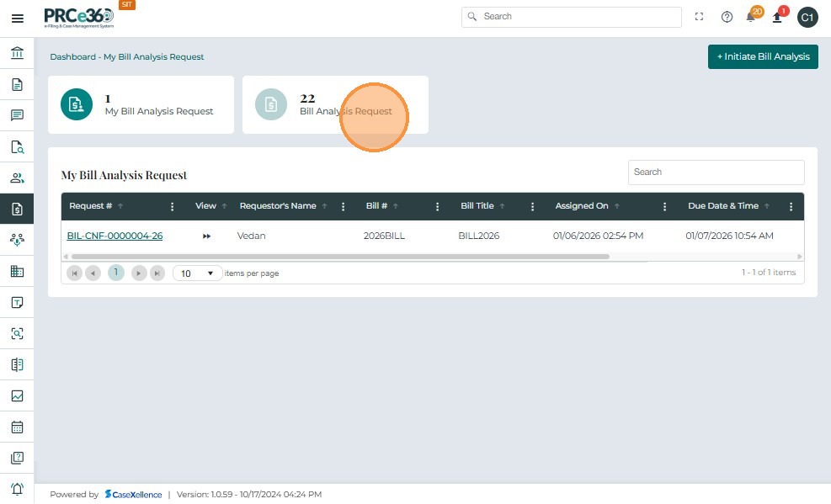Image resolution: width=831 pixels, height=504 pixels.
Task: Open the document sidebar icon
Action: pos(17,84)
